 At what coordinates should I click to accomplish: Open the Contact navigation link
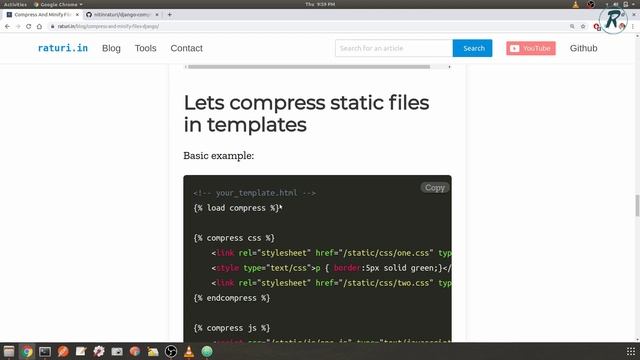187,48
